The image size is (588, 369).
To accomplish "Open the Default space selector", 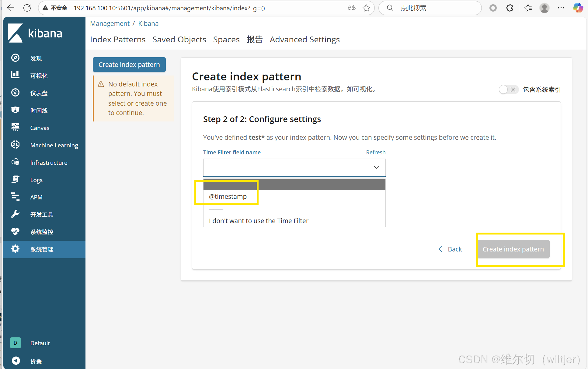I will (16, 343).
